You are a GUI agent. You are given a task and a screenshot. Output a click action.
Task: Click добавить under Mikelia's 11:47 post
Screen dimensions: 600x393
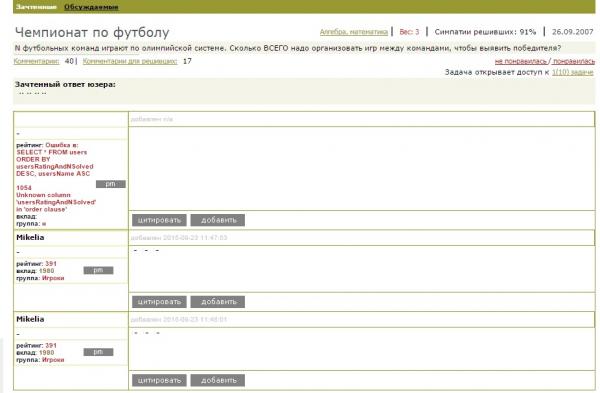coord(218,302)
